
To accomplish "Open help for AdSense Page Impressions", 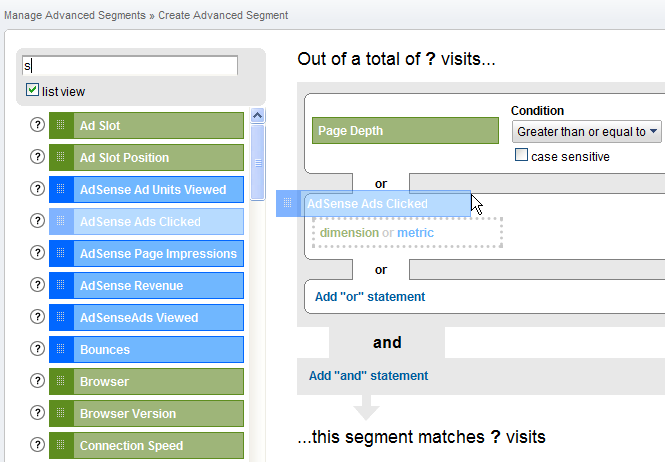I will [x=37, y=253].
